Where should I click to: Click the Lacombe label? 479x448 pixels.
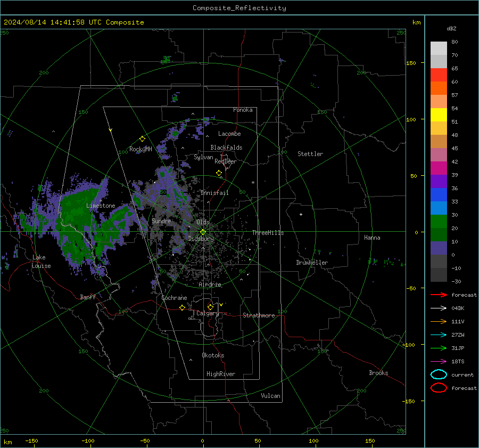(x=229, y=134)
